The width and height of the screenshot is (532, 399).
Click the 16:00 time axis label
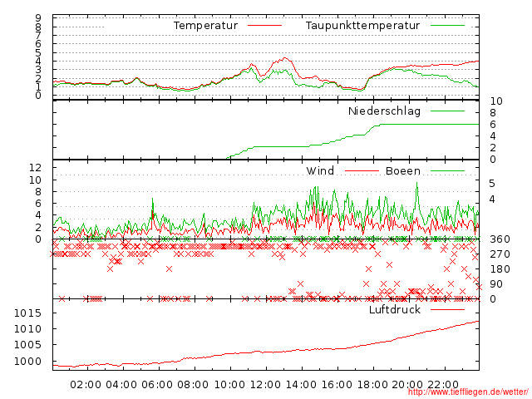point(337,385)
